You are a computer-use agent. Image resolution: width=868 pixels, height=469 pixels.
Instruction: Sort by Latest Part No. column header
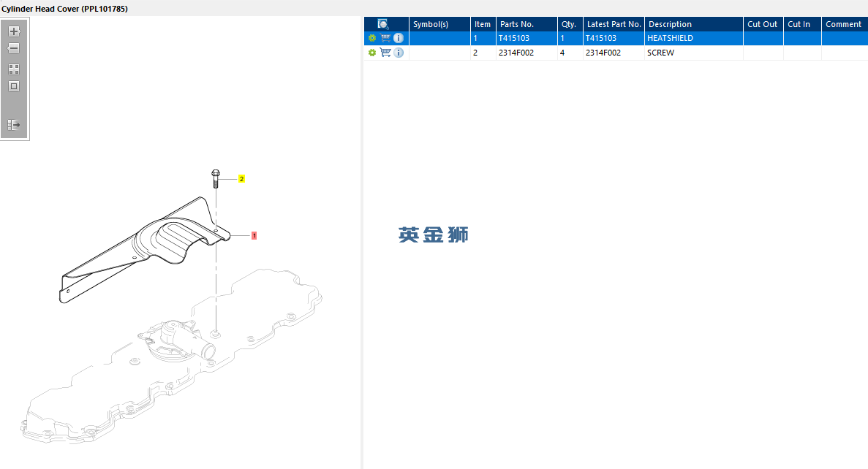click(614, 24)
